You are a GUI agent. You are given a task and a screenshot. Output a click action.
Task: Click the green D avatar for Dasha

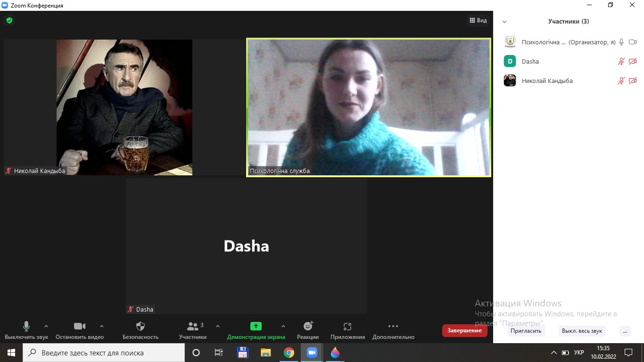coord(510,61)
